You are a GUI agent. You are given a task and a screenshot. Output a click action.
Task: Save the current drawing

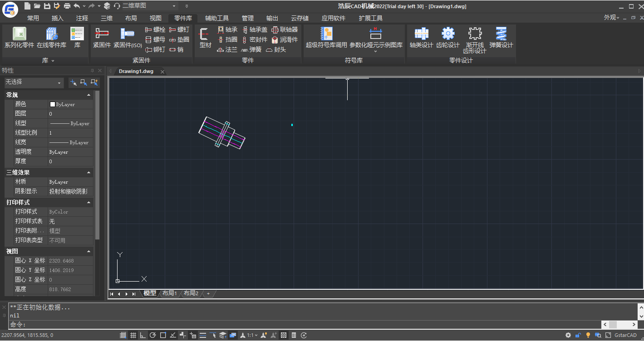[x=47, y=6]
